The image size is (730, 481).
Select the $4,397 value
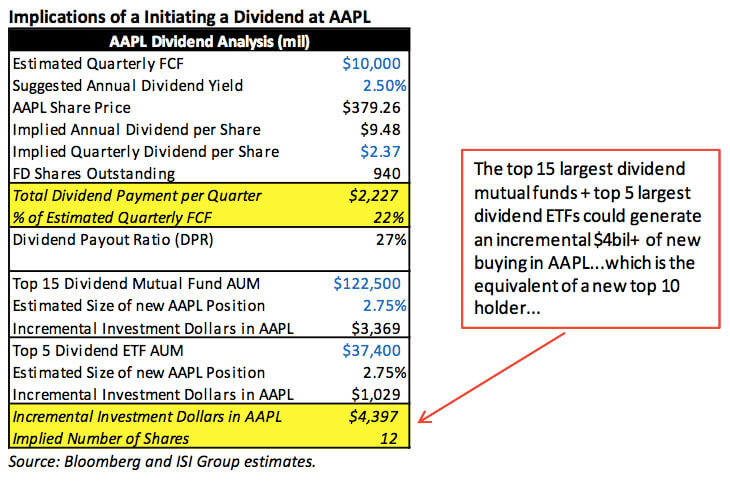tap(374, 417)
